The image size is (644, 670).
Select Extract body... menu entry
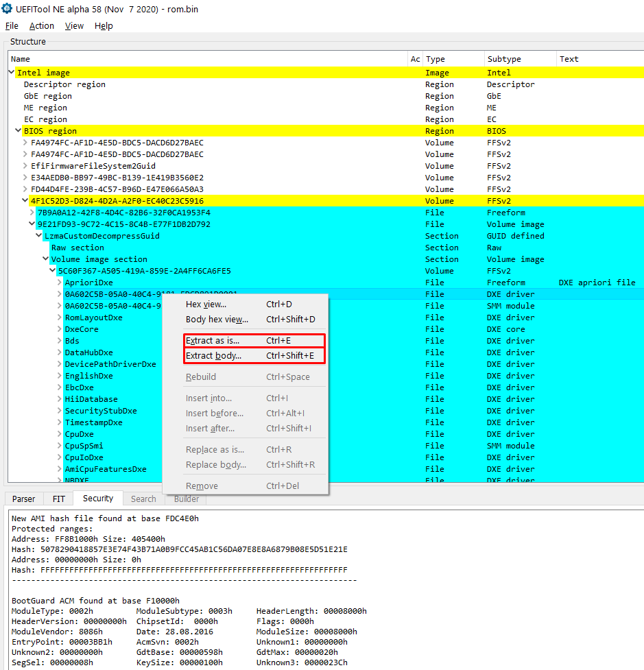(254, 355)
